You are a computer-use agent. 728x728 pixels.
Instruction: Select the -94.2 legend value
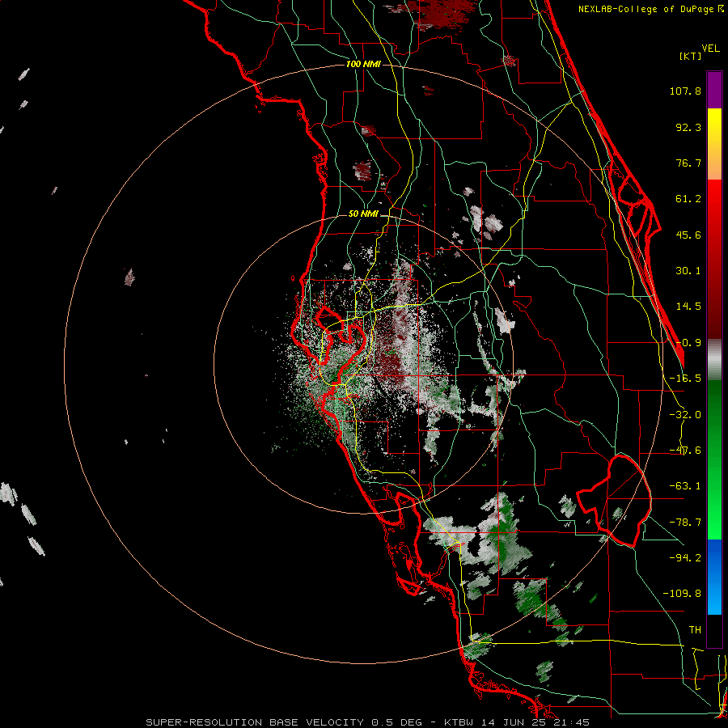(x=685, y=557)
